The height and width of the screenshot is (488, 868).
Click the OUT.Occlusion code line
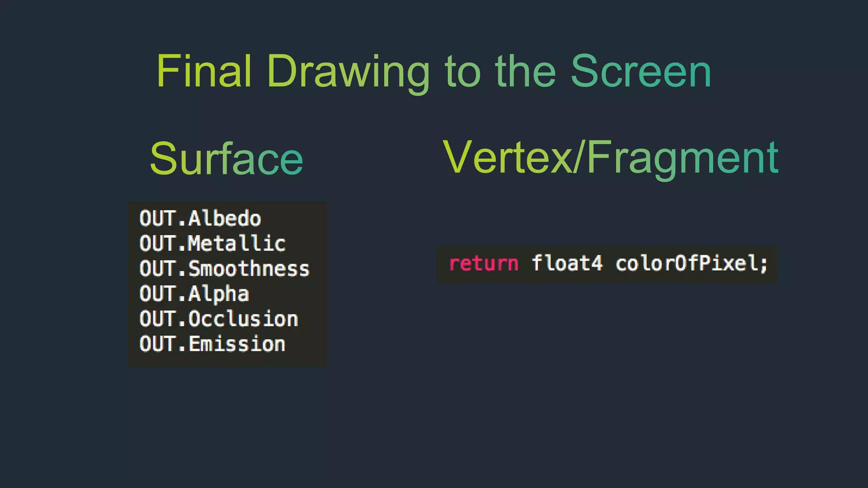tap(218, 319)
